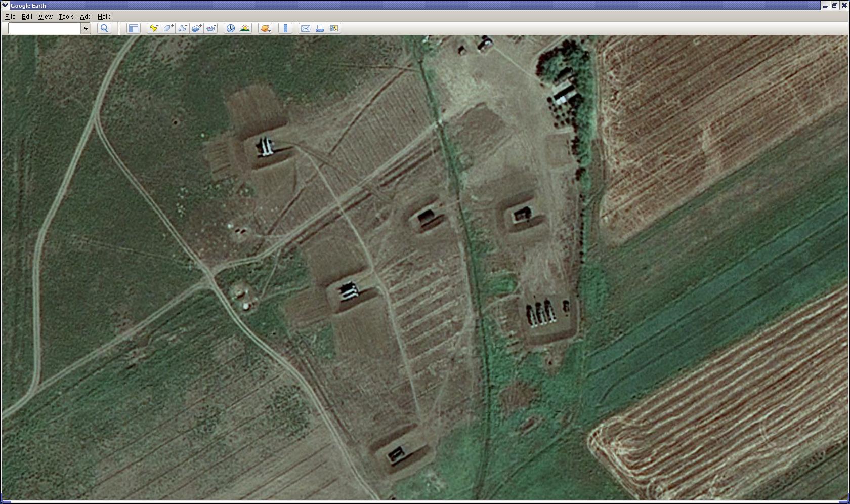Click inside the search input field
The image size is (850, 504).
pos(45,28)
